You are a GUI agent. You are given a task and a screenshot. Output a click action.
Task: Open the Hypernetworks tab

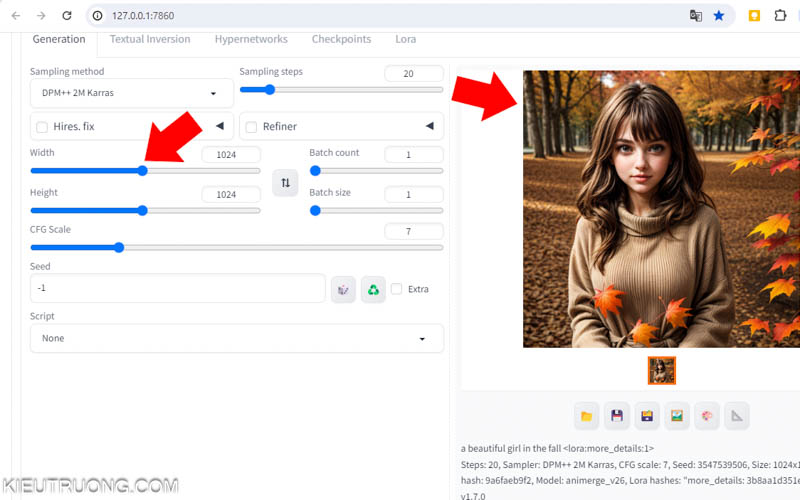coord(251,39)
